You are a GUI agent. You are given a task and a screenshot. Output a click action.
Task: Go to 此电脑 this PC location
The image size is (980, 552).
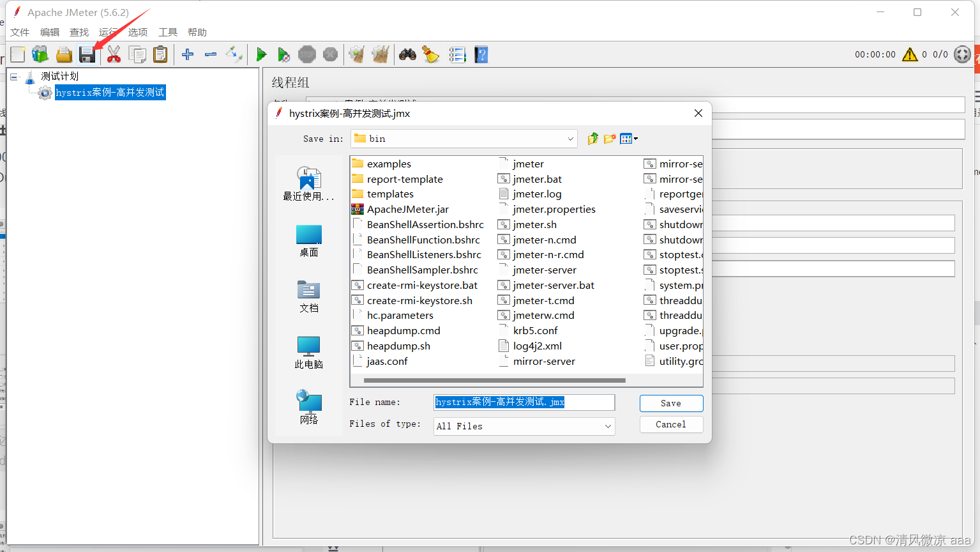(x=309, y=352)
